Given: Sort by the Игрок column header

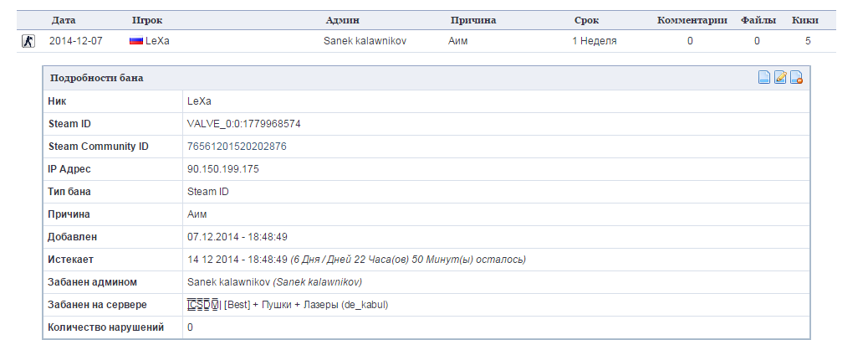Looking at the screenshot, I should pos(147,21).
